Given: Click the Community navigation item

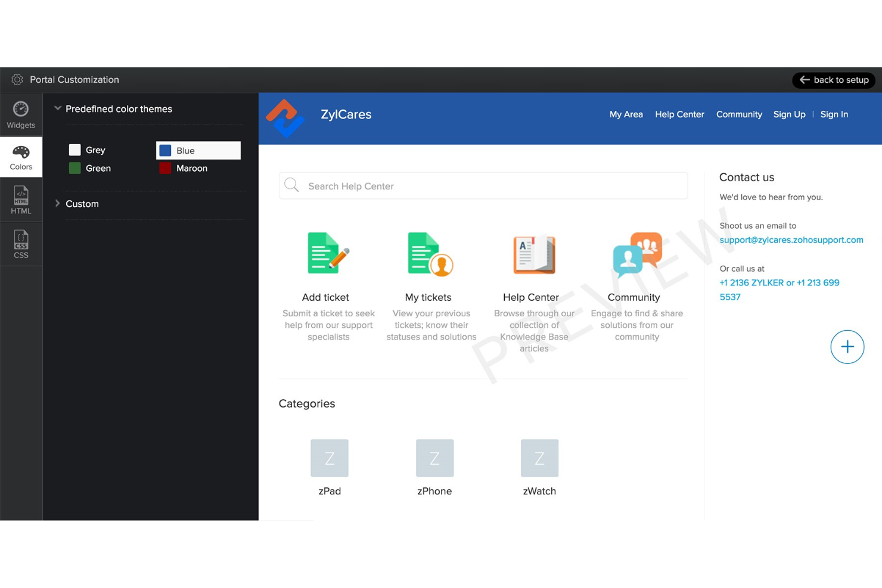Looking at the screenshot, I should tap(739, 114).
